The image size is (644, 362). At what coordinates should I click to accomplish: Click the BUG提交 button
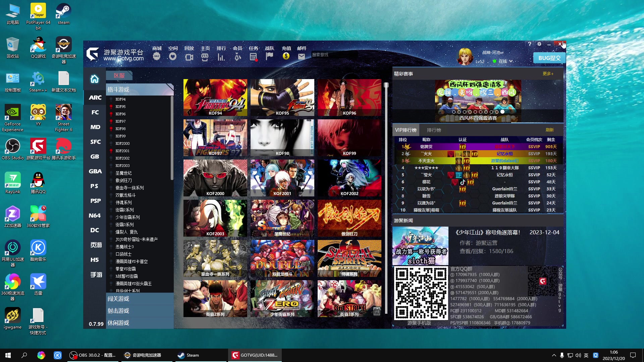(549, 58)
